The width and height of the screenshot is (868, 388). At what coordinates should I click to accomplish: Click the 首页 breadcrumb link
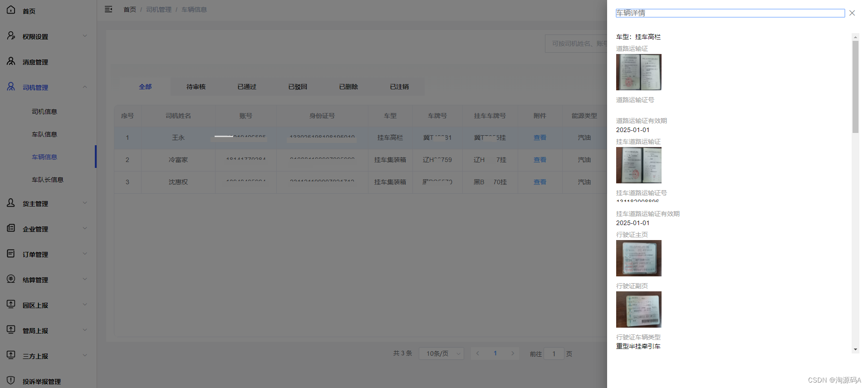point(130,10)
